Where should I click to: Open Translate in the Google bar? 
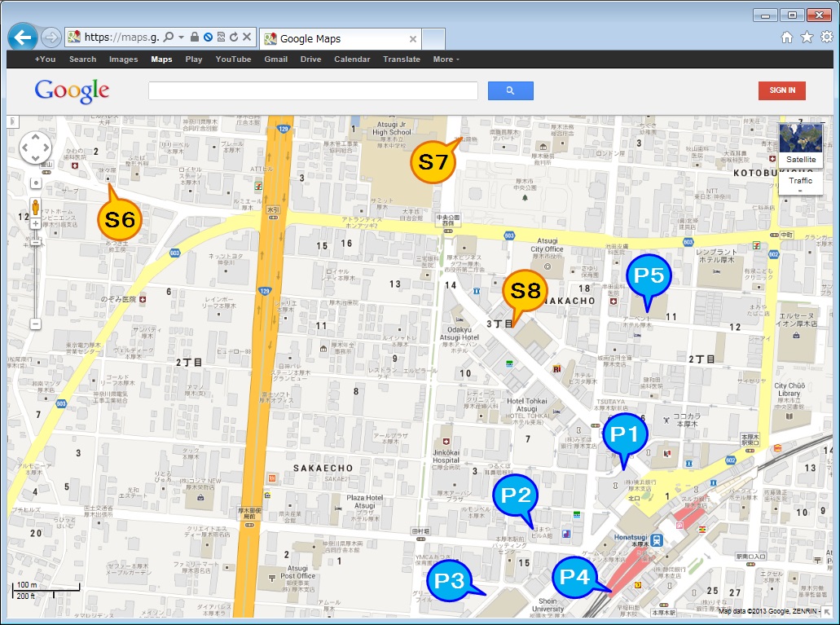click(401, 59)
